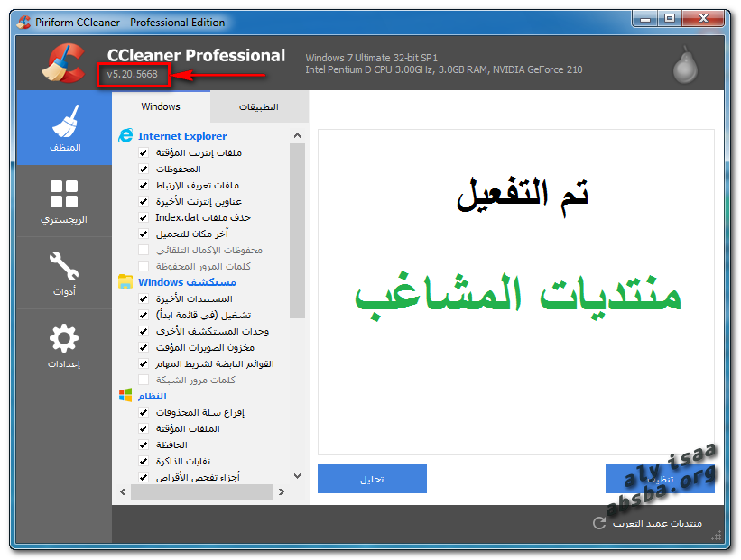Enable the saved passwords checkbox
The image size is (741, 560).
click(144, 266)
